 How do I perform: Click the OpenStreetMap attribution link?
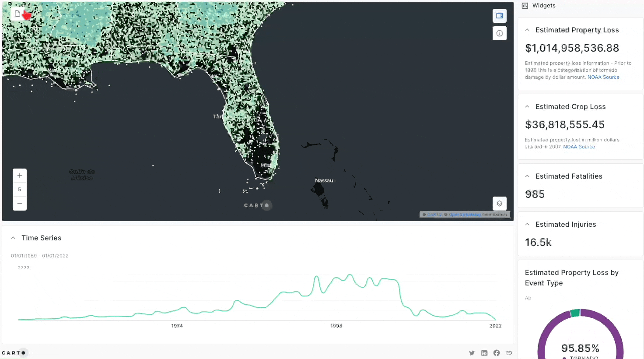coord(464,215)
